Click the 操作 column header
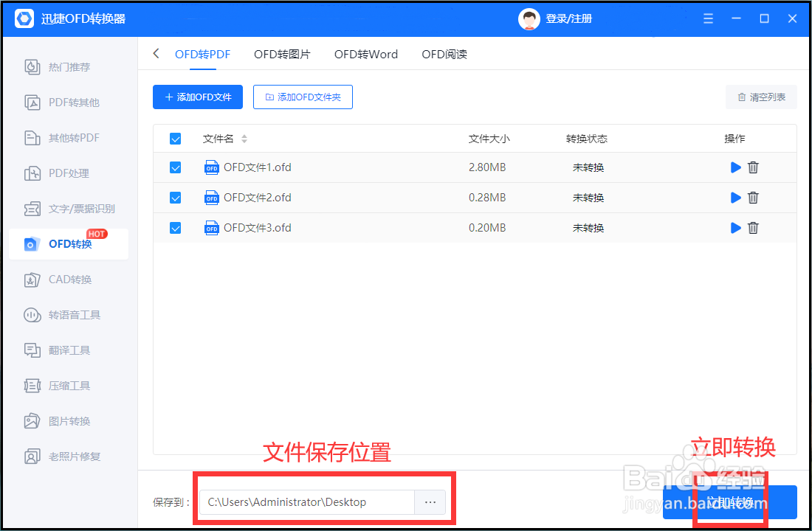Screen dimensions: 812x531 tap(734, 139)
